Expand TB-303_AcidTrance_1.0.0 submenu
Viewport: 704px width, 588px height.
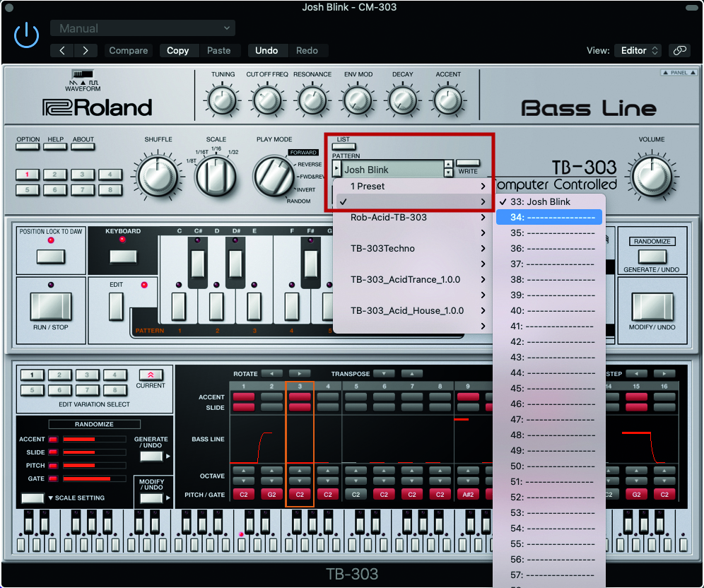point(413,280)
